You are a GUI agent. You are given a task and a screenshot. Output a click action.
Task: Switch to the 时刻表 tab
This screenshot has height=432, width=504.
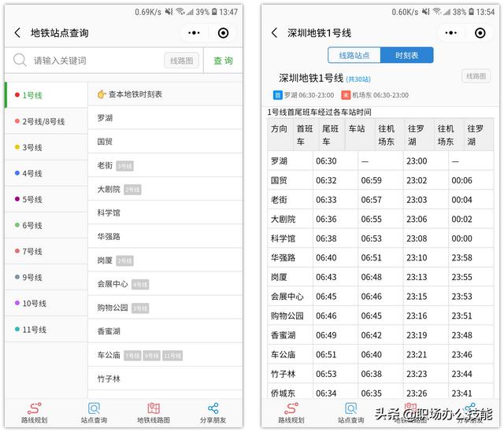(406, 55)
